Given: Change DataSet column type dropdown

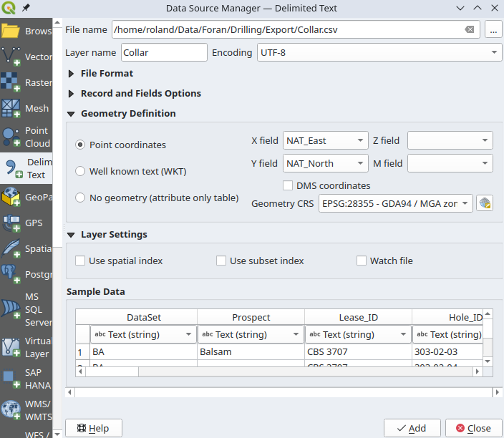Looking at the screenshot, I should (143, 334).
